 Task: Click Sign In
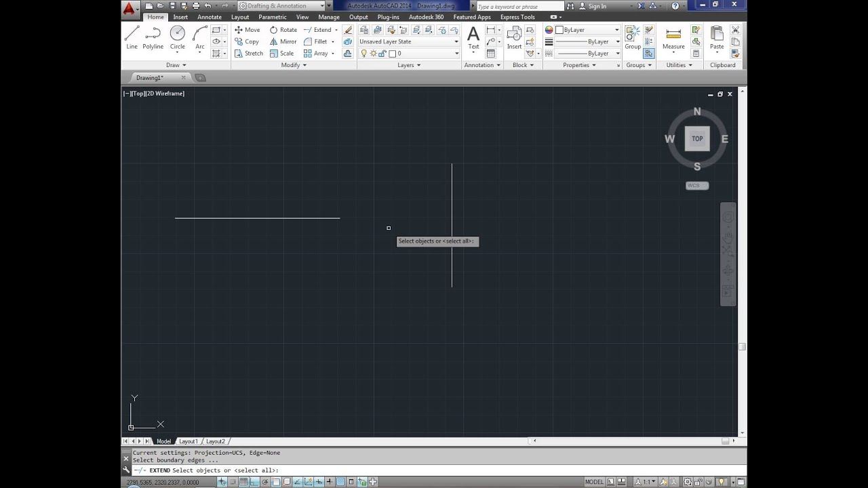[593, 5]
